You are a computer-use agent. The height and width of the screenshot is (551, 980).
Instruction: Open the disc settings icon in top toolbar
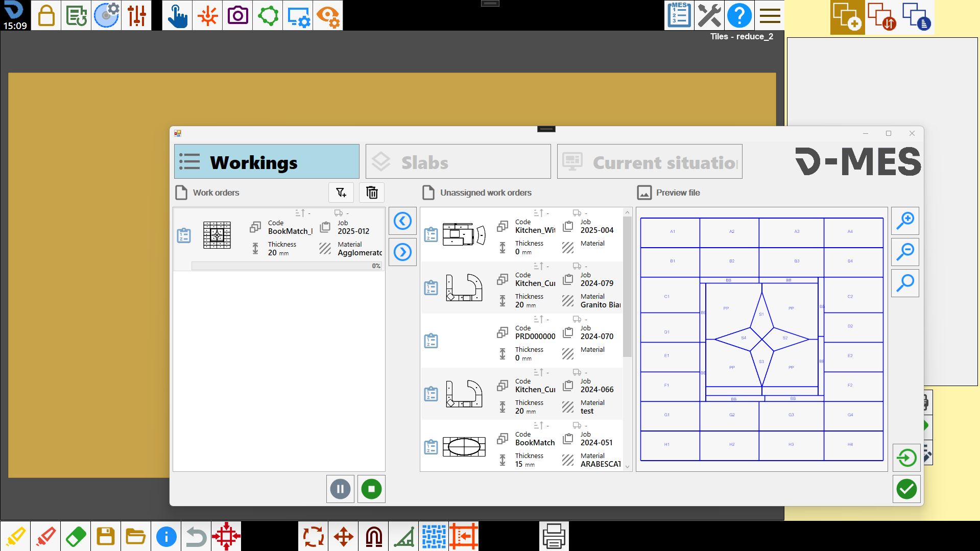tap(106, 15)
